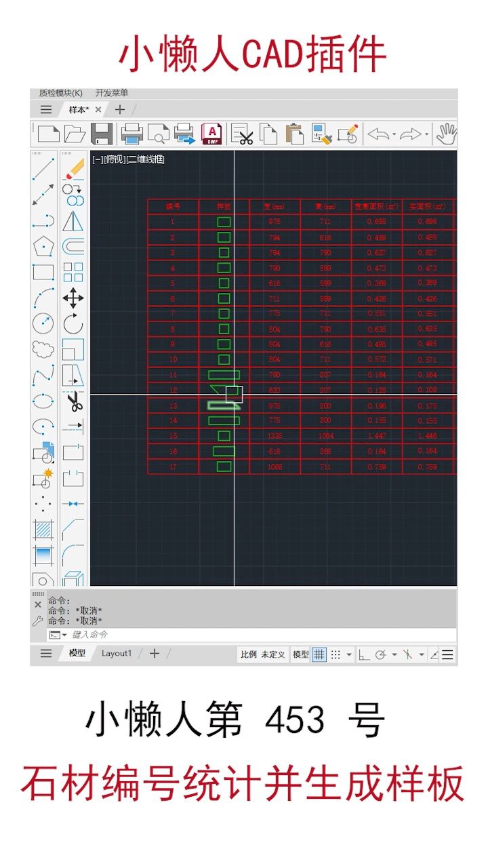Close the 样本* drawing tab
488x868 pixels.
point(98,110)
